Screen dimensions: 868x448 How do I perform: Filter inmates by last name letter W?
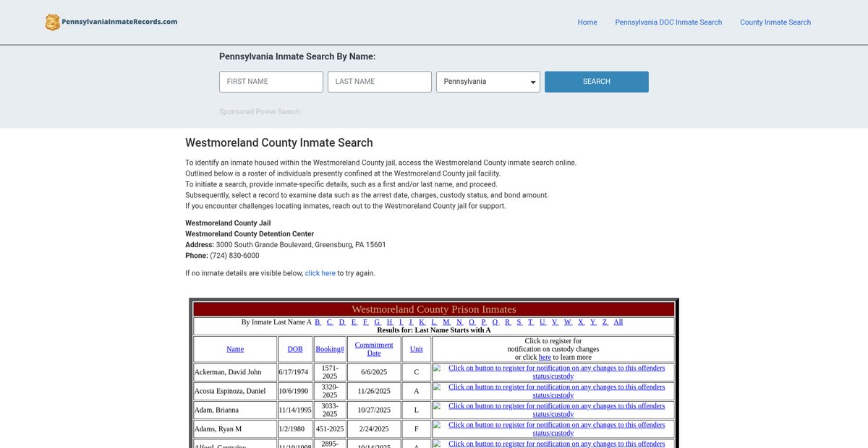tap(568, 322)
